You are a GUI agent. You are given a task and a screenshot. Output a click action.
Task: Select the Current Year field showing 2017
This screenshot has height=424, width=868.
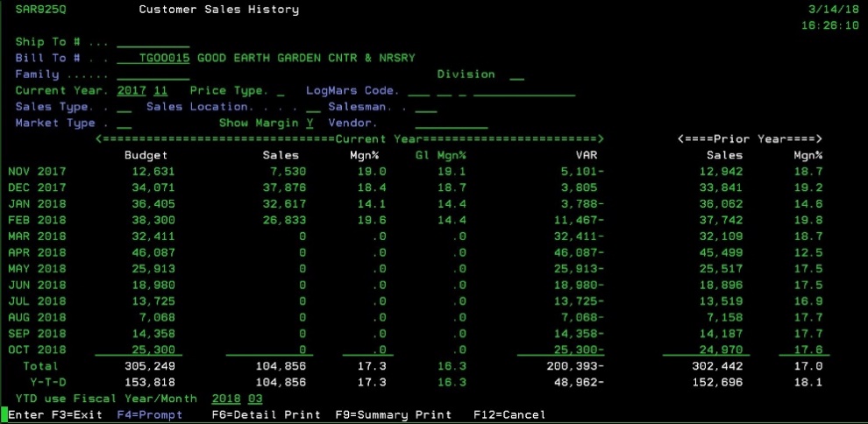pyautogui.click(x=131, y=91)
